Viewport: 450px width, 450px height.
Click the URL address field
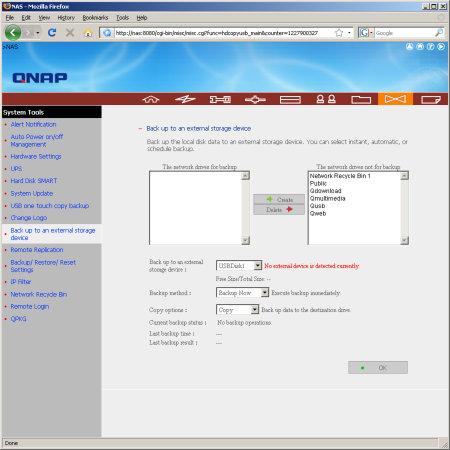click(223, 33)
